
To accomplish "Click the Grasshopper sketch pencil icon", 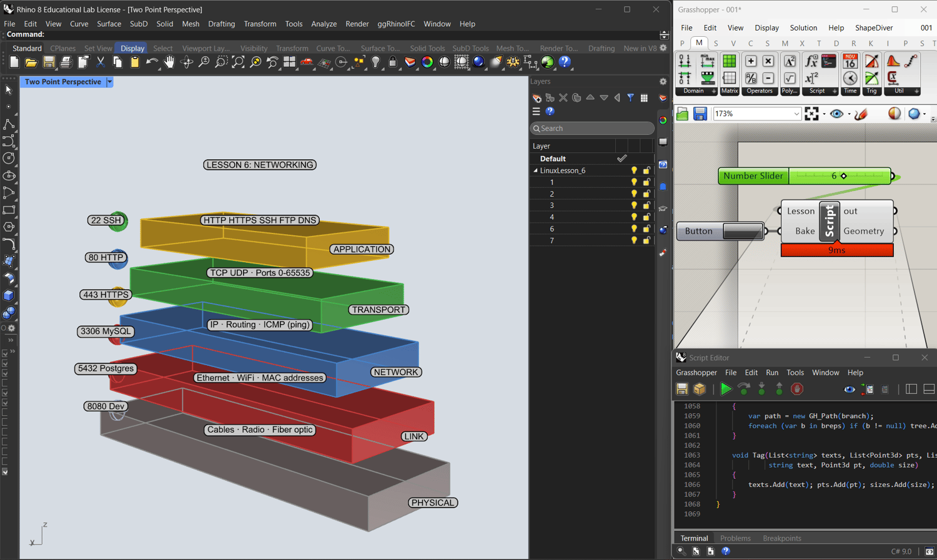I will point(861,114).
